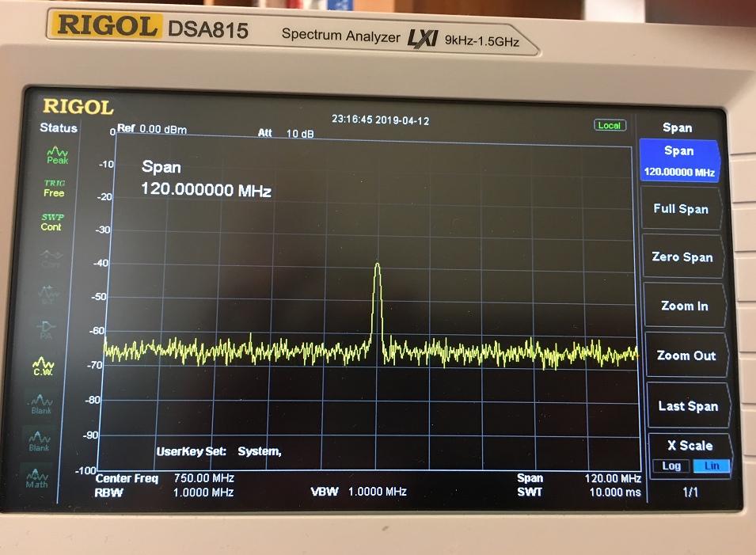The width and height of the screenshot is (756, 555).
Task: Select the Blank trace icon below C.W.
Action: pyautogui.click(x=41, y=404)
